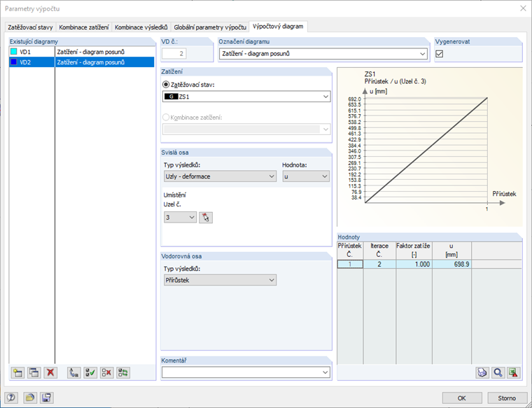Load saved settings with the folder icon

click(x=30, y=398)
